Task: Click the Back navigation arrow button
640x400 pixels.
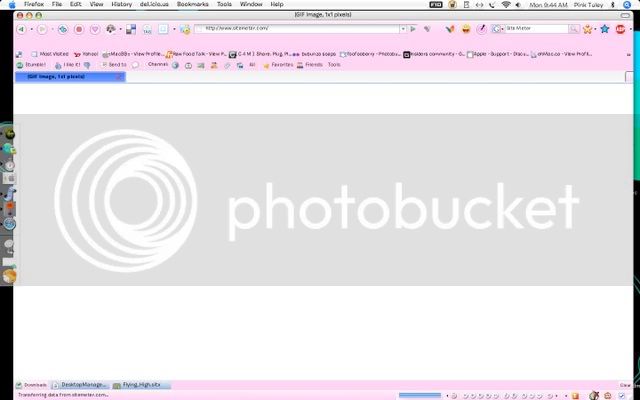Action: (x=21, y=29)
